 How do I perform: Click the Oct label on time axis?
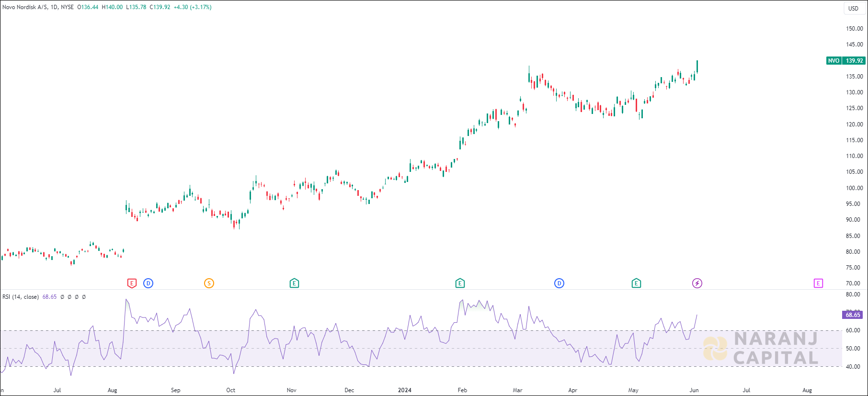[231, 390]
